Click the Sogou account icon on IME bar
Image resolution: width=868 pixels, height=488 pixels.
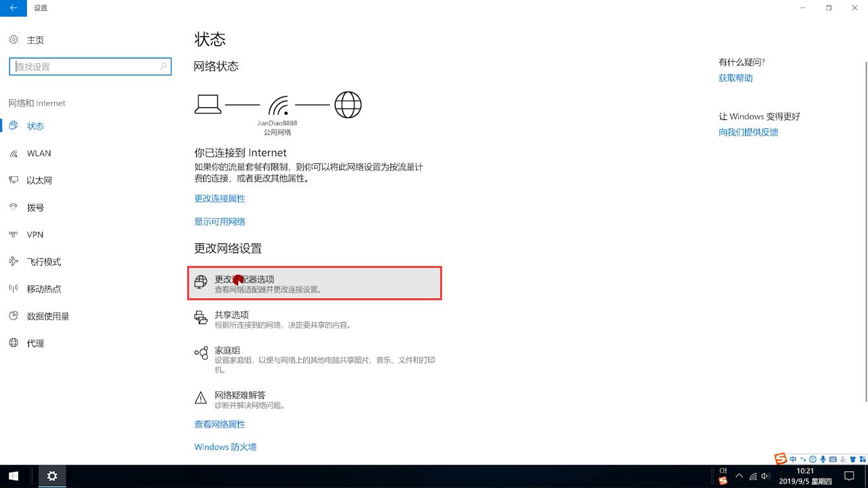pyautogui.click(x=843, y=459)
